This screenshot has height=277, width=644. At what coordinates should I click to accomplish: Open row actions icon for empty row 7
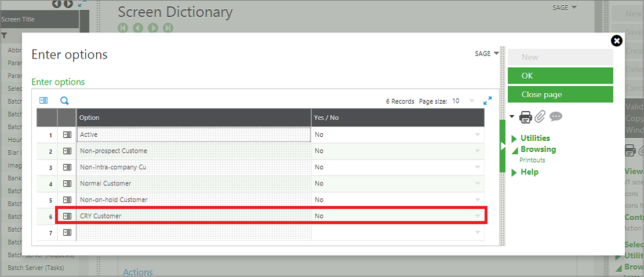point(67,233)
